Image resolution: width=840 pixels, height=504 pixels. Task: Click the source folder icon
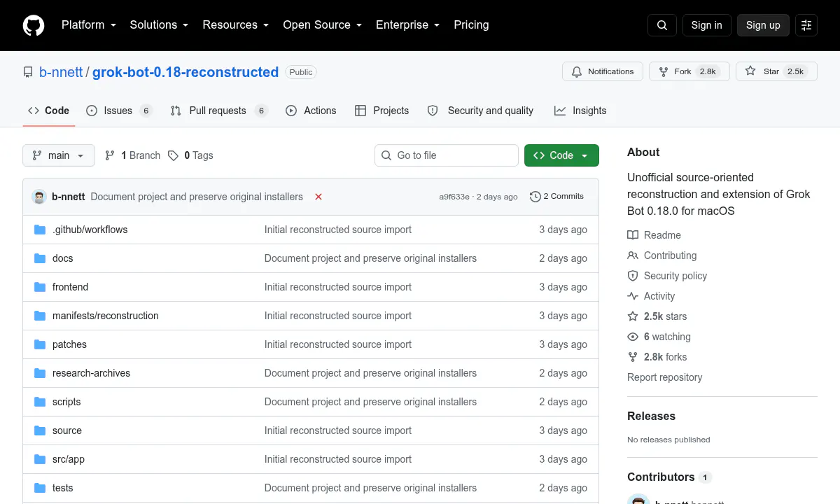40,430
